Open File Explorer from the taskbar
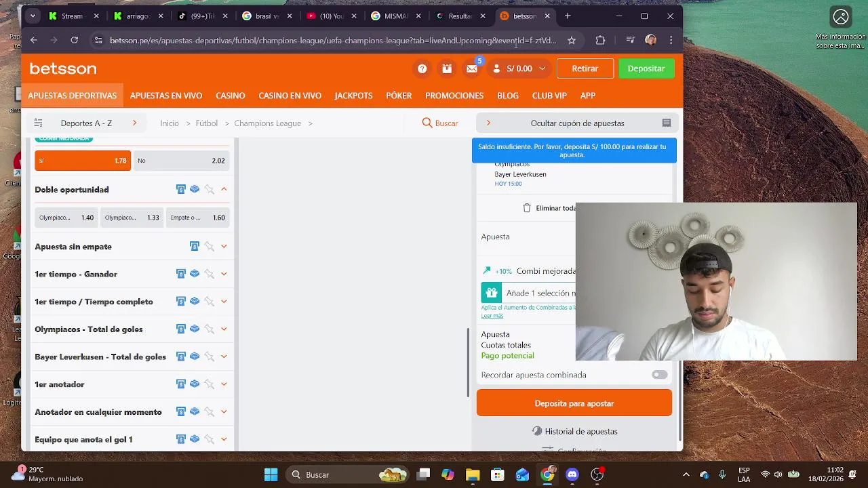Image resolution: width=868 pixels, height=488 pixels. [x=473, y=474]
